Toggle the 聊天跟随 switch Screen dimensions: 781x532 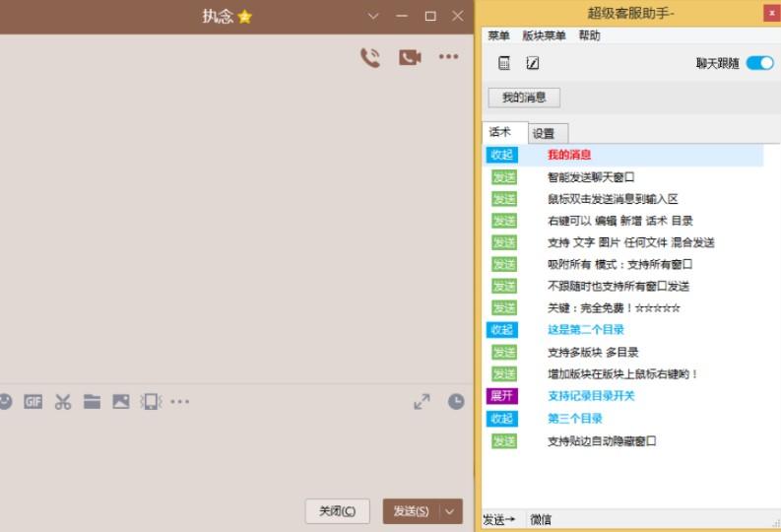759,63
